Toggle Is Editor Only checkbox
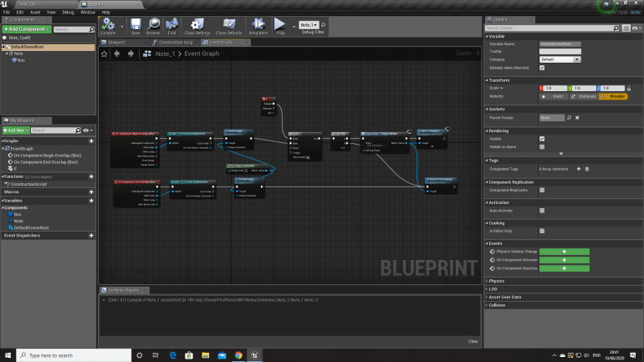The width and height of the screenshot is (644, 362). click(542, 231)
